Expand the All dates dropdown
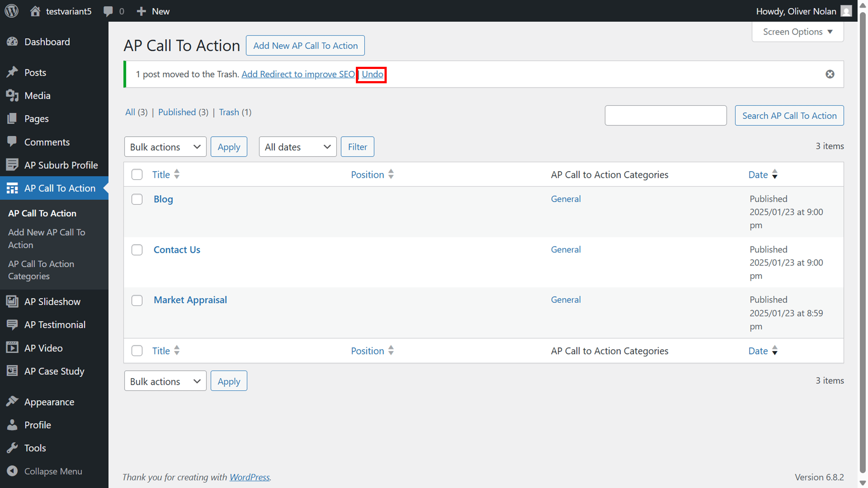Viewport: 868px width, 488px height. click(298, 147)
